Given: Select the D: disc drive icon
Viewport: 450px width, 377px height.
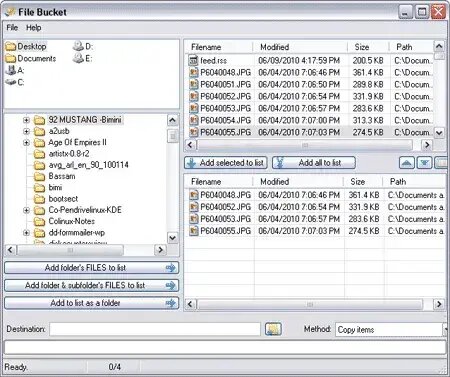Looking at the screenshot, I should coord(78,46).
